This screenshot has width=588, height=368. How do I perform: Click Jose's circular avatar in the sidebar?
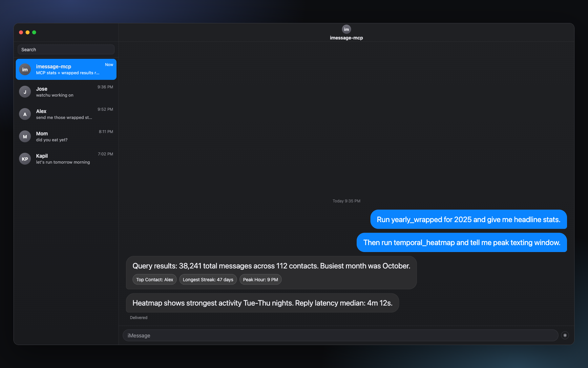click(x=25, y=92)
